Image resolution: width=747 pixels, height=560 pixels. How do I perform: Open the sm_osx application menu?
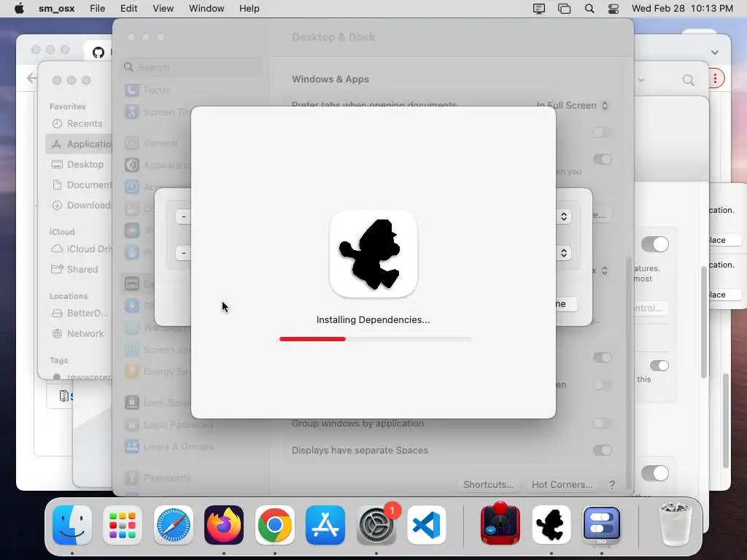point(57,9)
